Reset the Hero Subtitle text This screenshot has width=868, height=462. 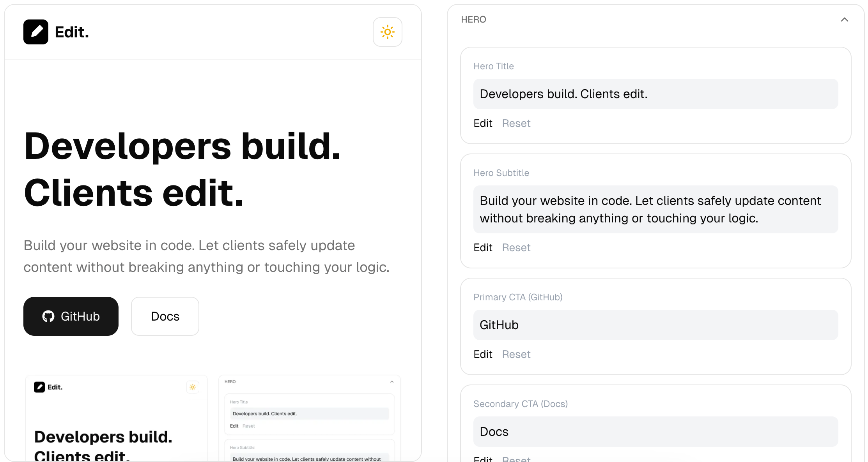(516, 248)
